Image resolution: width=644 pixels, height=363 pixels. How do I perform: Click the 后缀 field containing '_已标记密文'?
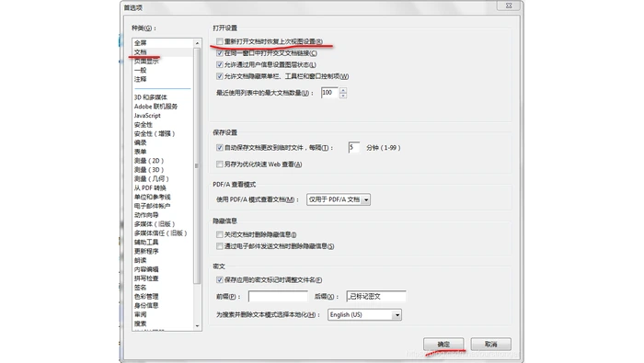(x=376, y=297)
